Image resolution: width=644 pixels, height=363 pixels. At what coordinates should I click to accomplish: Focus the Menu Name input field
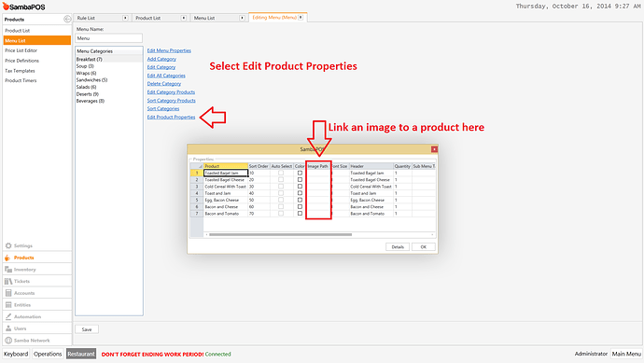click(109, 38)
